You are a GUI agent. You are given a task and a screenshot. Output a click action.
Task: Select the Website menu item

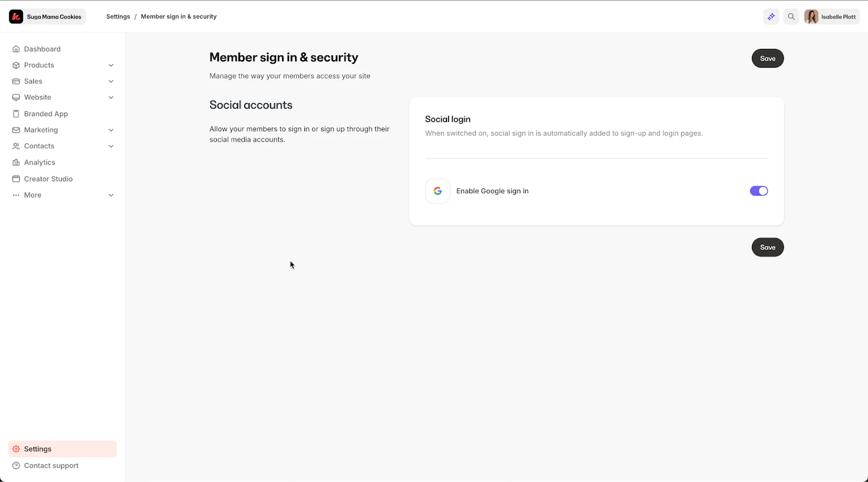[x=37, y=97]
